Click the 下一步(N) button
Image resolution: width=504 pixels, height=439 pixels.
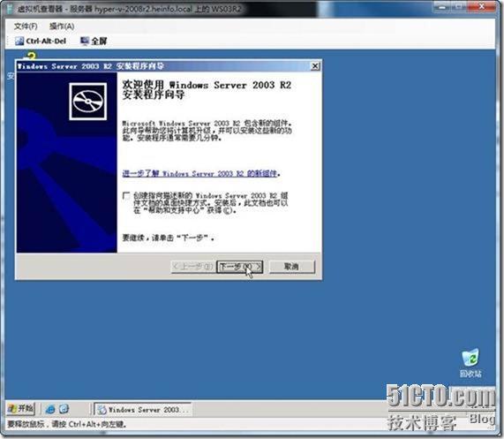pyautogui.click(x=240, y=267)
